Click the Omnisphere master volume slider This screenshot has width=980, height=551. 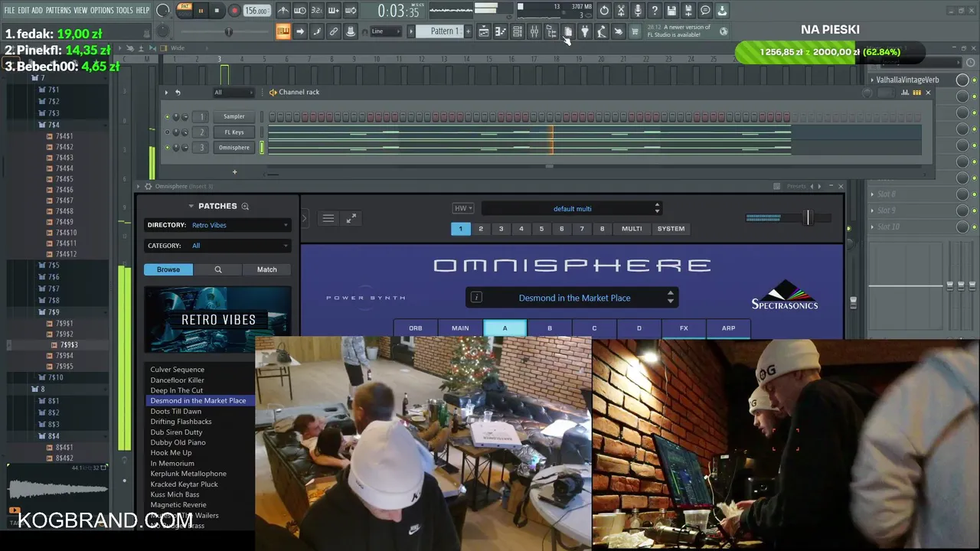(808, 217)
